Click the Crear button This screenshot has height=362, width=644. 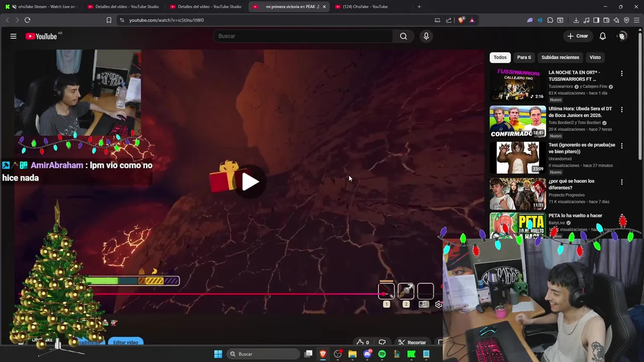[578, 36]
